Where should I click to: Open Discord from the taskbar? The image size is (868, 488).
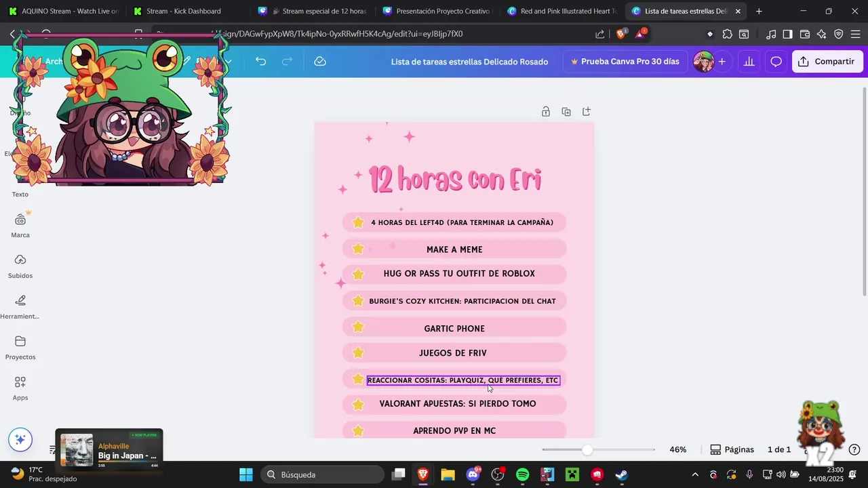tap(473, 474)
